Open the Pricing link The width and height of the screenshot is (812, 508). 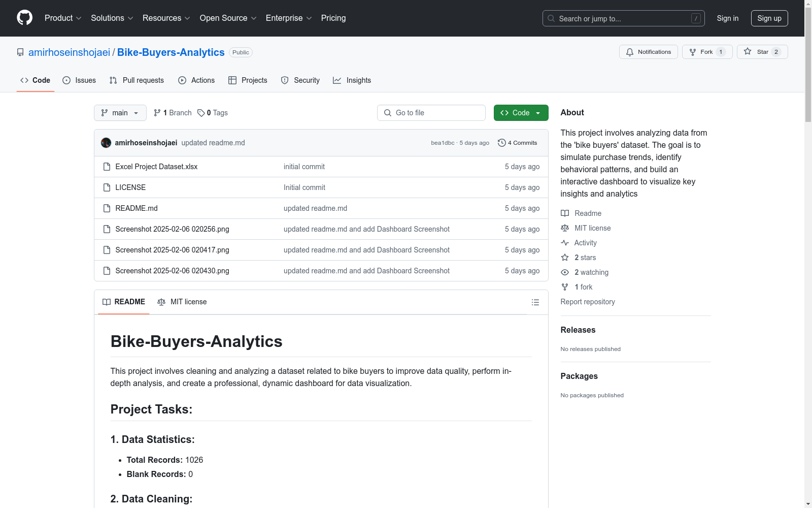(x=333, y=18)
